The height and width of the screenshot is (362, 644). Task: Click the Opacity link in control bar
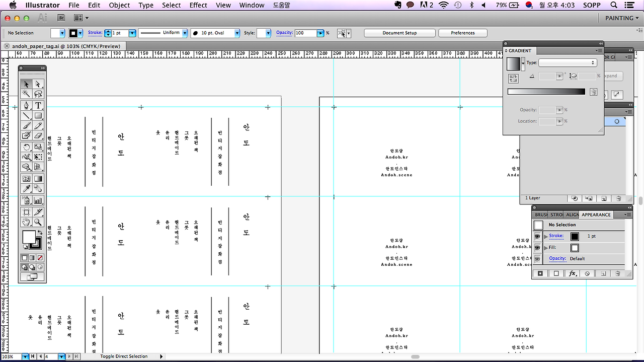[x=284, y=32]
